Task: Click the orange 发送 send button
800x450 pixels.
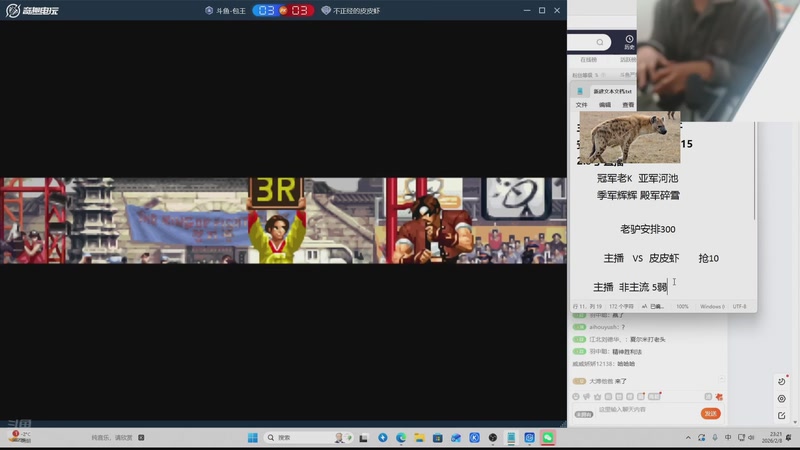Action: (x=711, y=413)
